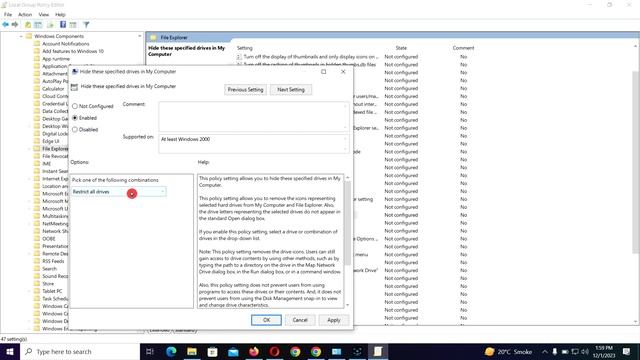Screen dimensions: 640x360
Task: Select the Not Configured radio button
Action: pyautogui.click(x=75, y=106)
